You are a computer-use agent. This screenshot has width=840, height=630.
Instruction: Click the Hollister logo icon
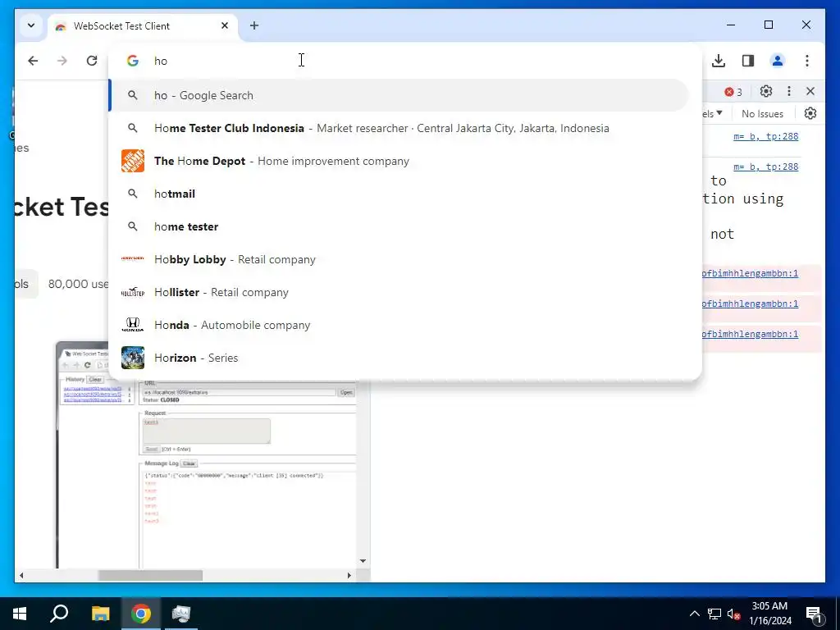(x=133, y=292)
